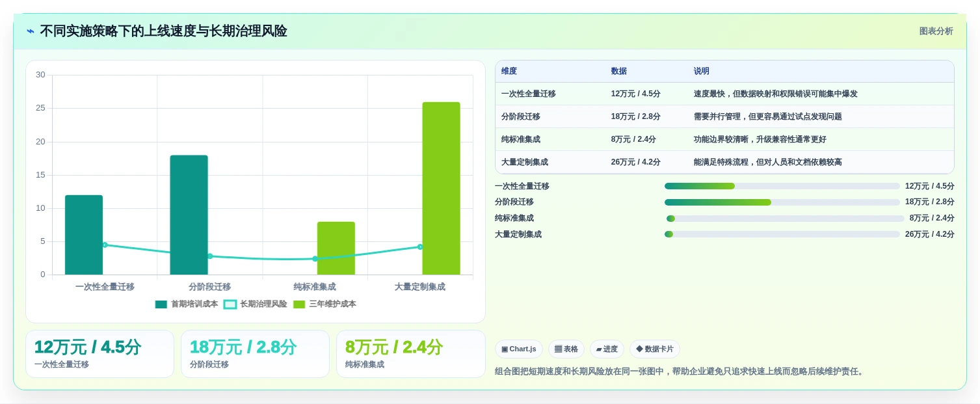Image resolution: width=980 pixels, height=404 pixels.
Task: Click the 分阶段迁移 x-axis label
Action: click(x=210, y=287)
